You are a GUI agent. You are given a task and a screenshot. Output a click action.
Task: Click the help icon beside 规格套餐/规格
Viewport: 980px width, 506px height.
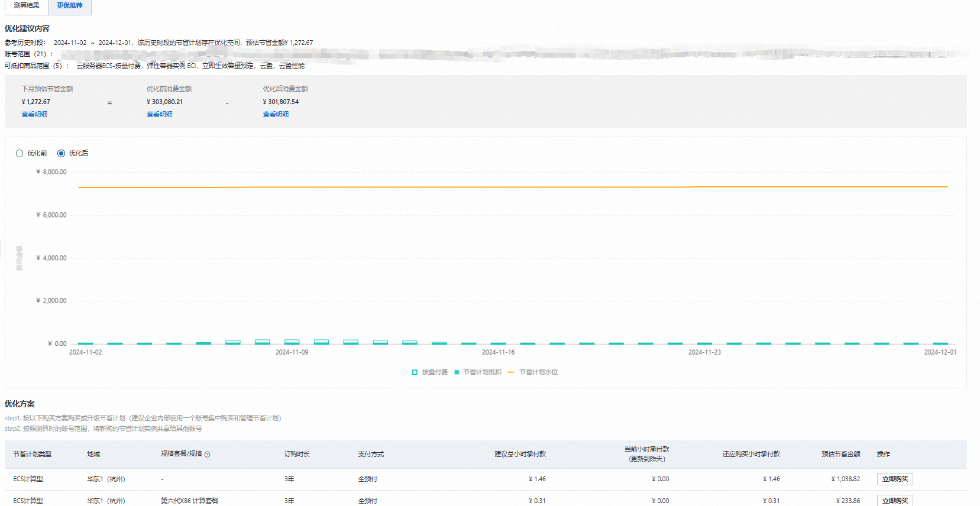[x=208, y=455]
